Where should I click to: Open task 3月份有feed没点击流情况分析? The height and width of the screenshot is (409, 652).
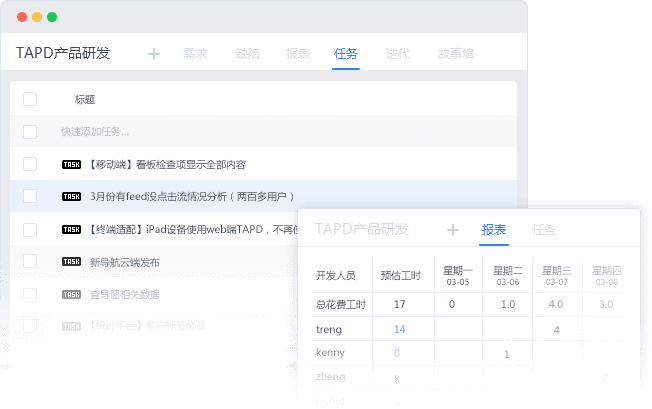point(192,196)
